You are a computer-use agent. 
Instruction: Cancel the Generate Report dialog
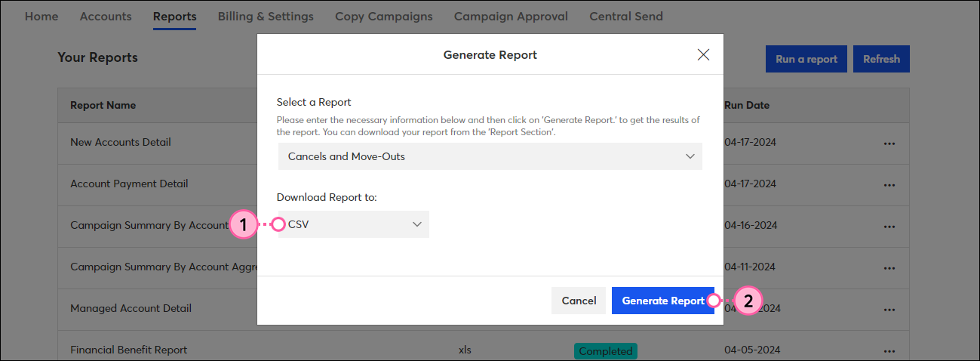point(579,301)
